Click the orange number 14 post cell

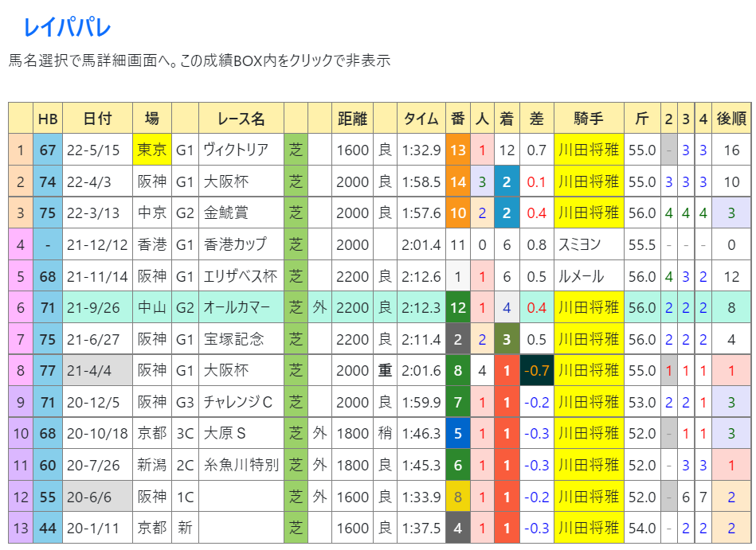(458, 181)
